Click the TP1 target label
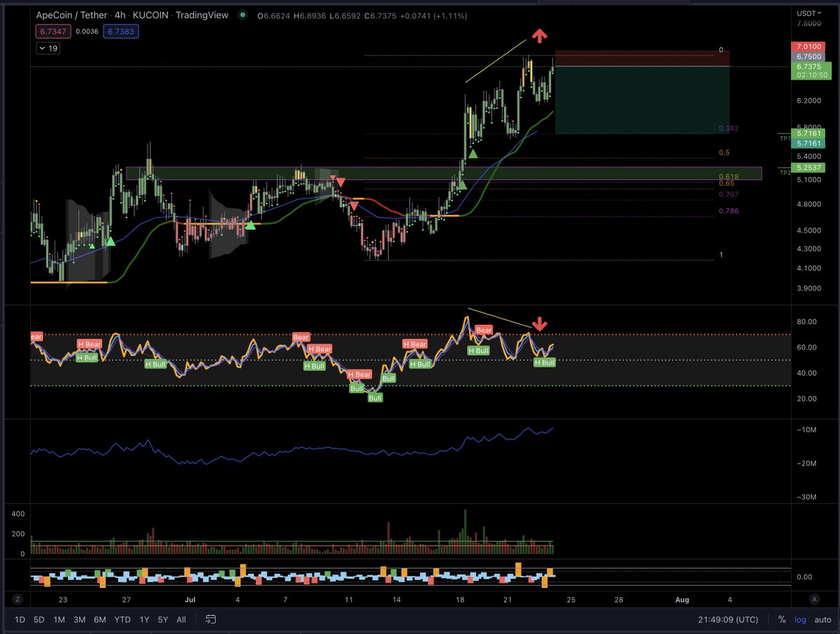 pyautogui.click(x=785, y=139)
